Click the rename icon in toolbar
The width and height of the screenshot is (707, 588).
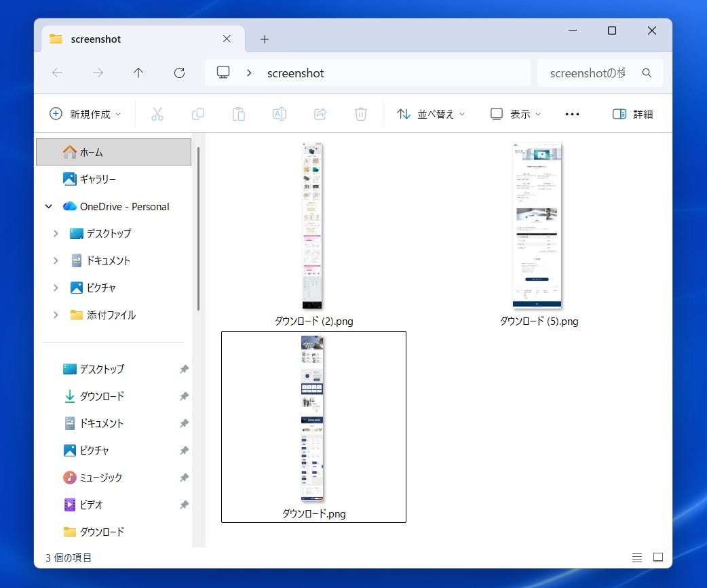(x=279, y=114)
